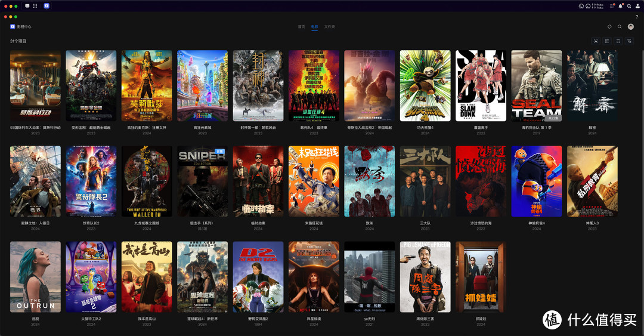Open the CPU usage gauge icon
Screen dimensions: 644x336
(x=581, y=6)
